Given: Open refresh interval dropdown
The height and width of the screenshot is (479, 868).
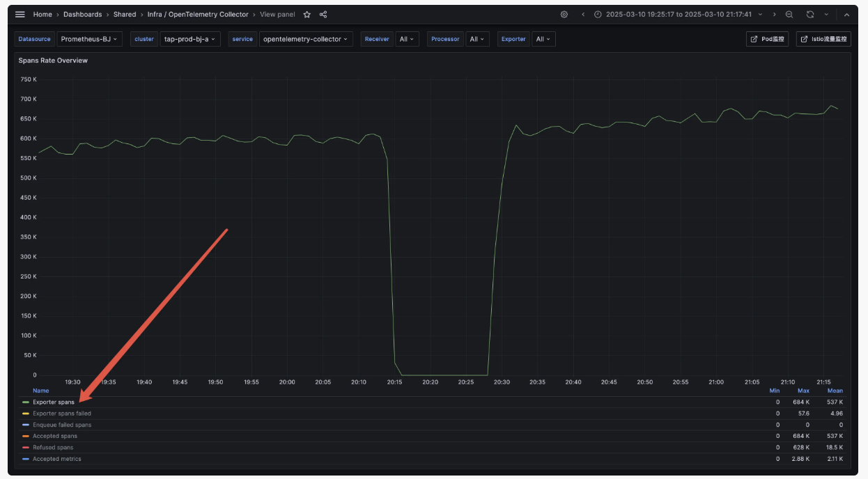Looking at the screenshot, I should (826, 15).
